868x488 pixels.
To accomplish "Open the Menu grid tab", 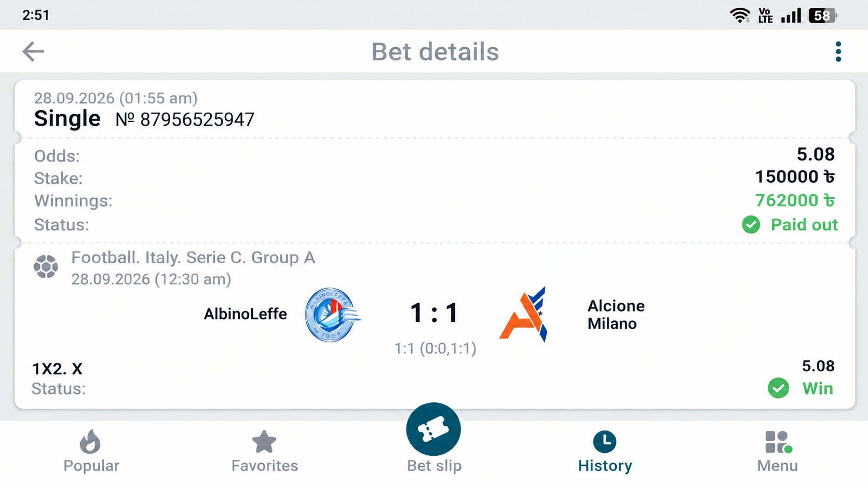I will tap(777, 452).
